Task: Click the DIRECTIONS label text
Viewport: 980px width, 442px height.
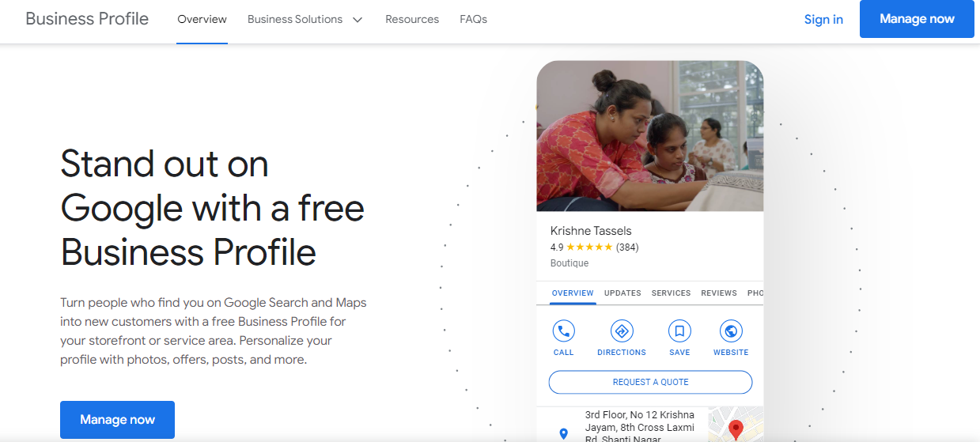Action: click(622, 353)
